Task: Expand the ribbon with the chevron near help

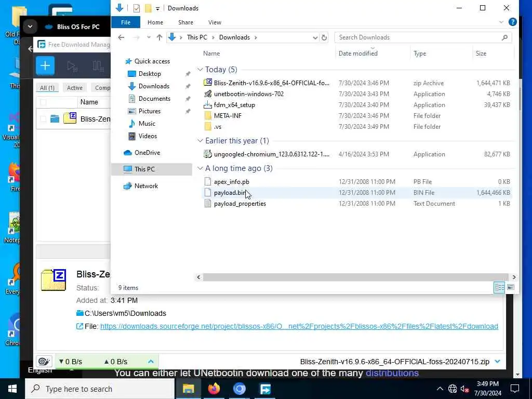Action: point(501,22)
